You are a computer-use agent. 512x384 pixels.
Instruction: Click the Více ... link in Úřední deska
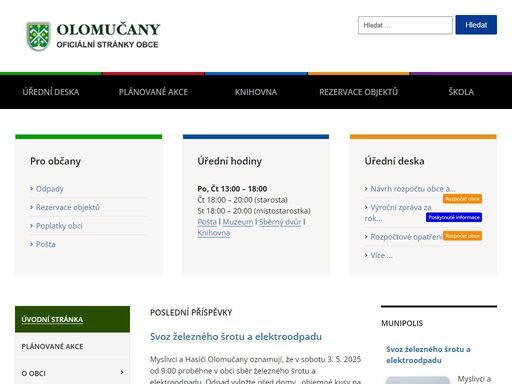(x=381, y=255)
